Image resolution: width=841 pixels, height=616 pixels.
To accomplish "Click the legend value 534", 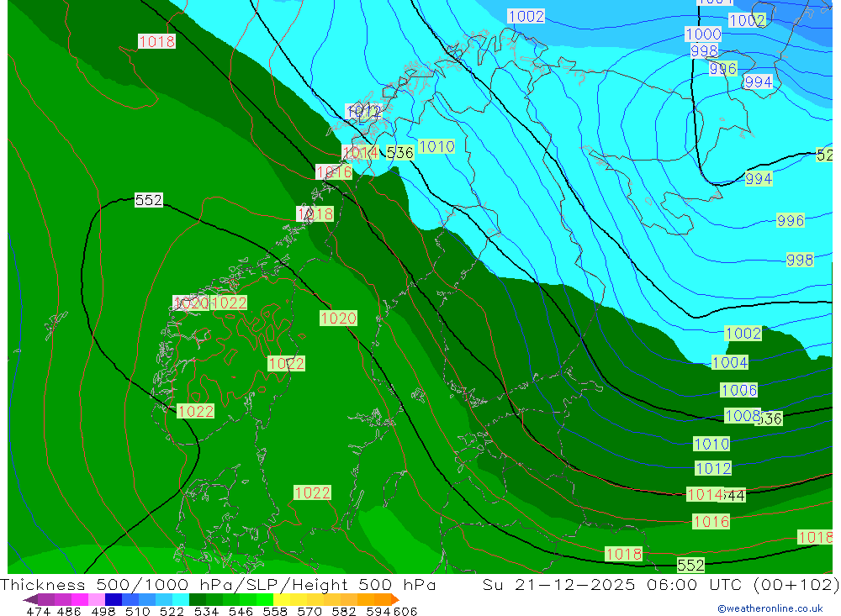I will click(x=207, y=612).
